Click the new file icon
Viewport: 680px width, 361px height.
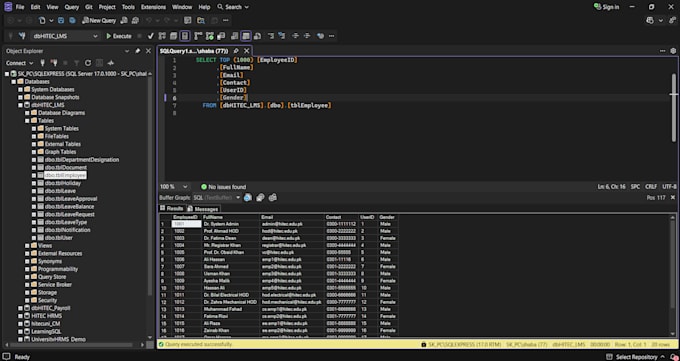point(42,20)
